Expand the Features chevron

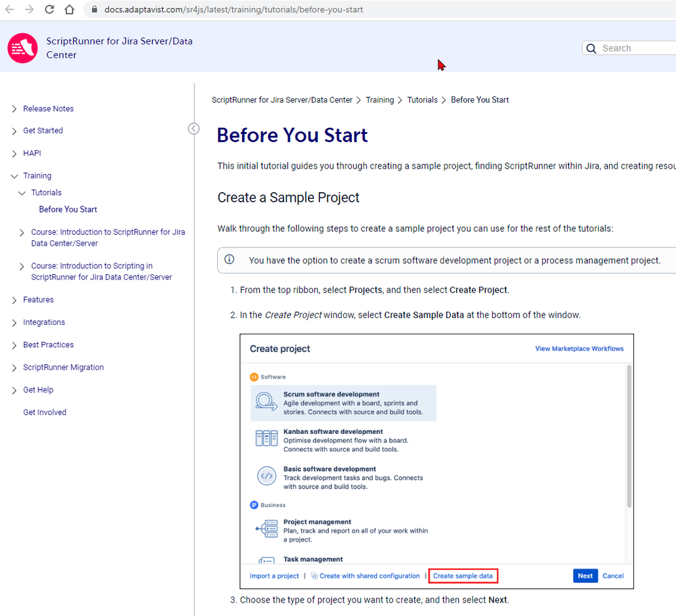[14, 301]
